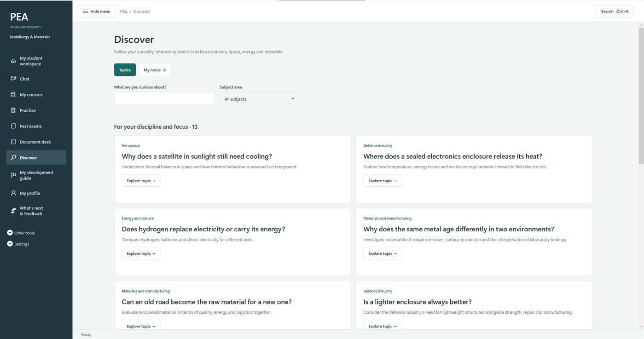Open Document desk from the sidebar

[x=36, y=142]
